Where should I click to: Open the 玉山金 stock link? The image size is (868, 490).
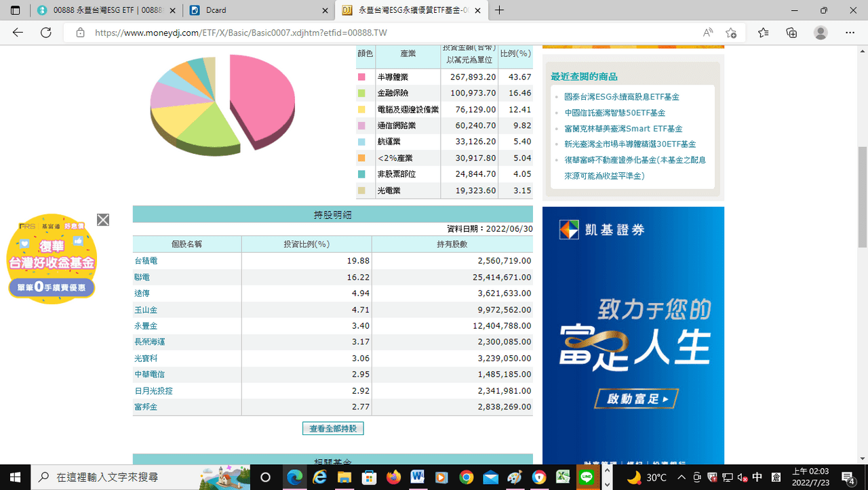tap(146, 309)
